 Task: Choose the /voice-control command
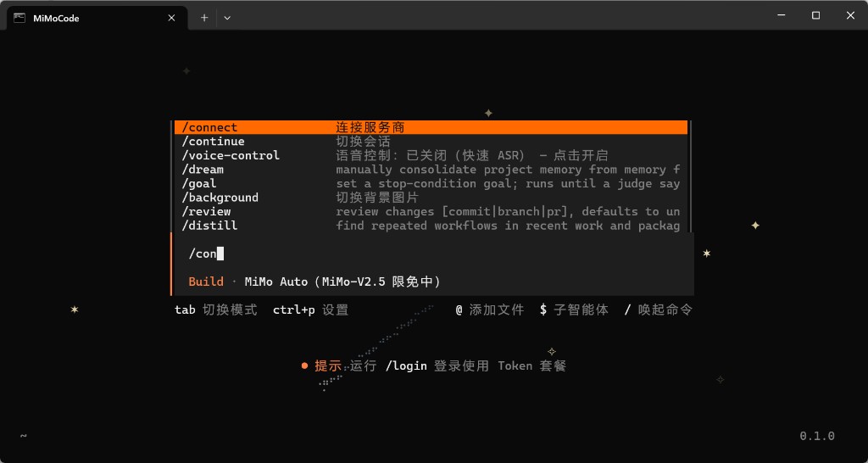pyautogui.click(x=431, y=156)
